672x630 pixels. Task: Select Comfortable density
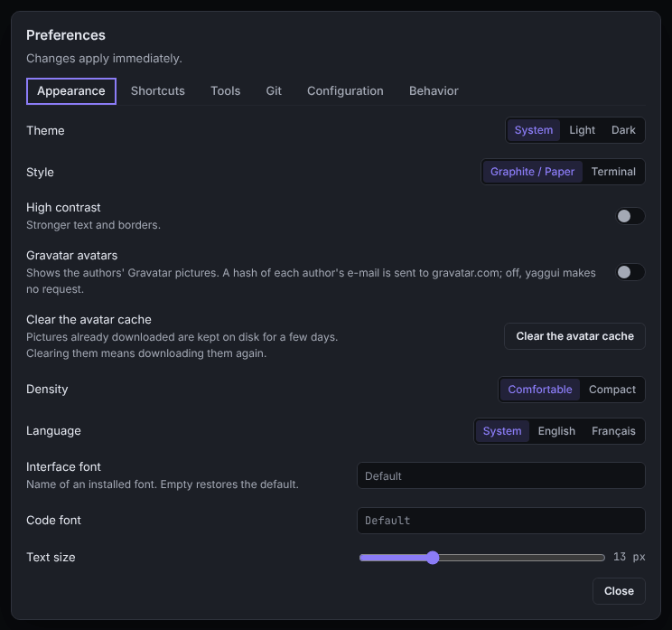point(540,390)
